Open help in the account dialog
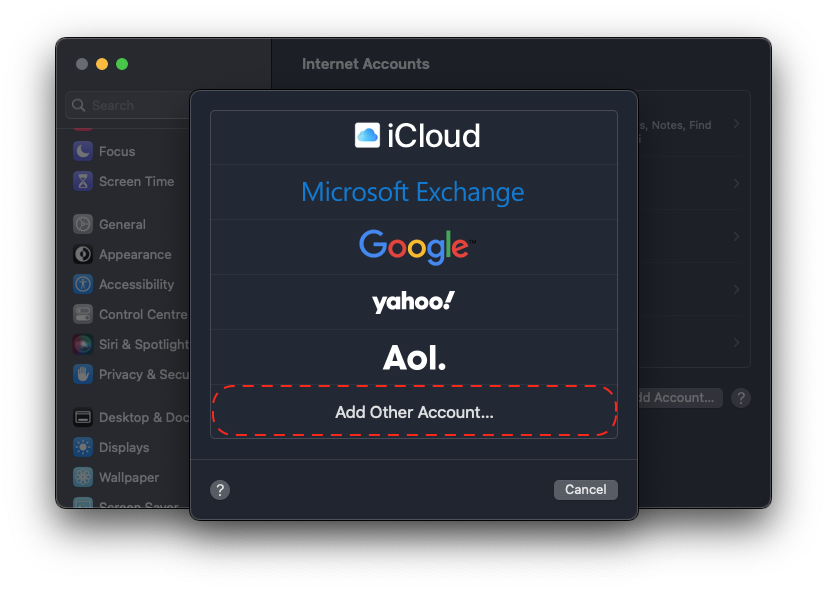Image resolution: width=827 pixels, height=594 pixels. (221, 490)
